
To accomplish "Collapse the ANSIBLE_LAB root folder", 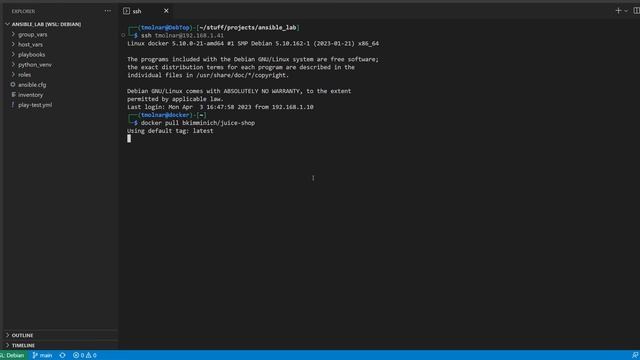I will point(60,24).
